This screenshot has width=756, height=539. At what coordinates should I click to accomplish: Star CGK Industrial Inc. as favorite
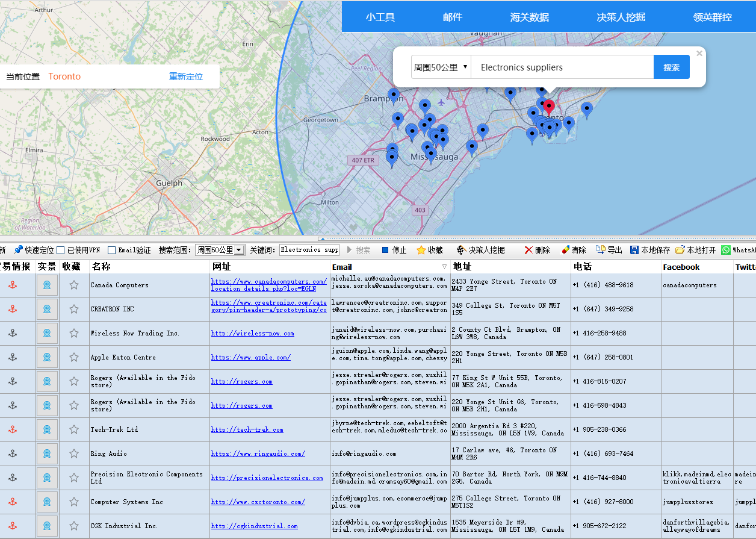[74, 526]
